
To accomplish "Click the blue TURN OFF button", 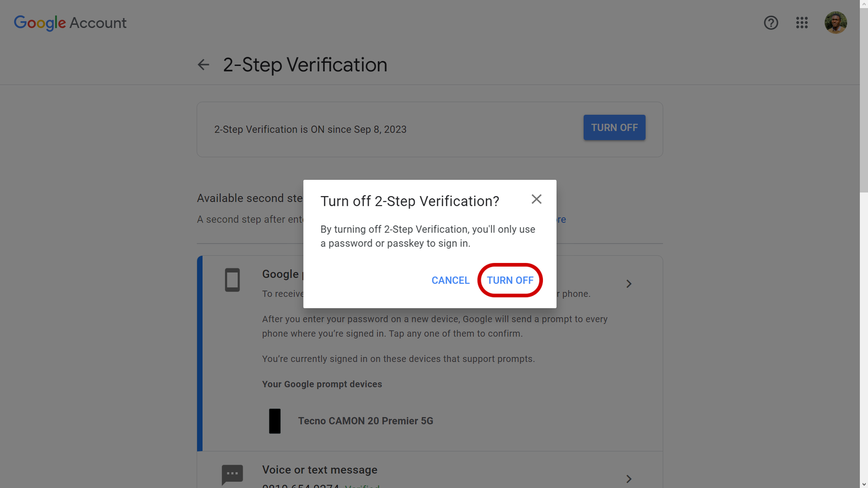I will pos(614,128).
